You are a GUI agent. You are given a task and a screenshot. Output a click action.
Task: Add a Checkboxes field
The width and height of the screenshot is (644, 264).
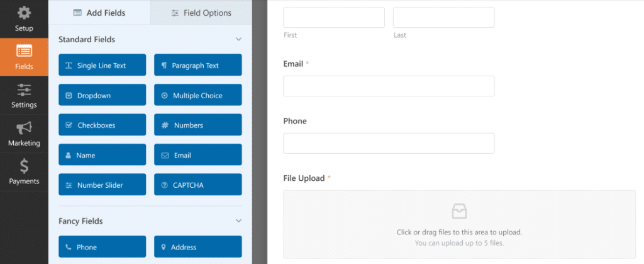pyautogui.click(x=102, y=125)
